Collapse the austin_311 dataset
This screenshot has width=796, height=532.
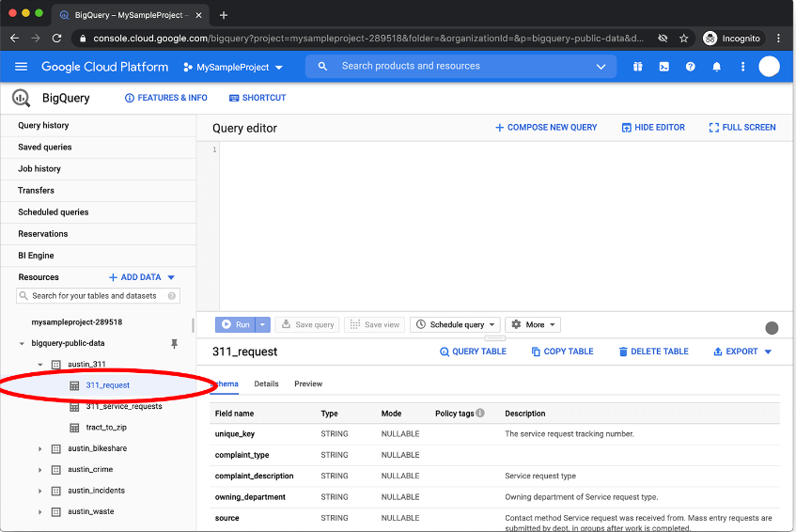click(40, 365)
